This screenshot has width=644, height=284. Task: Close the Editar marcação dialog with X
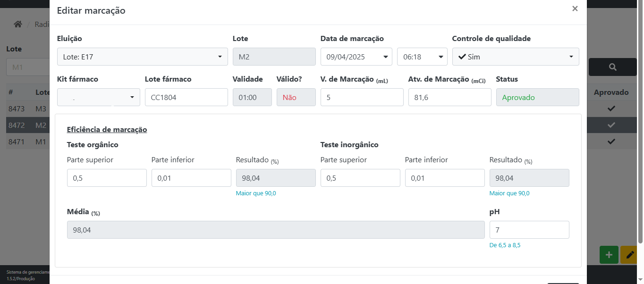[575, 8]
